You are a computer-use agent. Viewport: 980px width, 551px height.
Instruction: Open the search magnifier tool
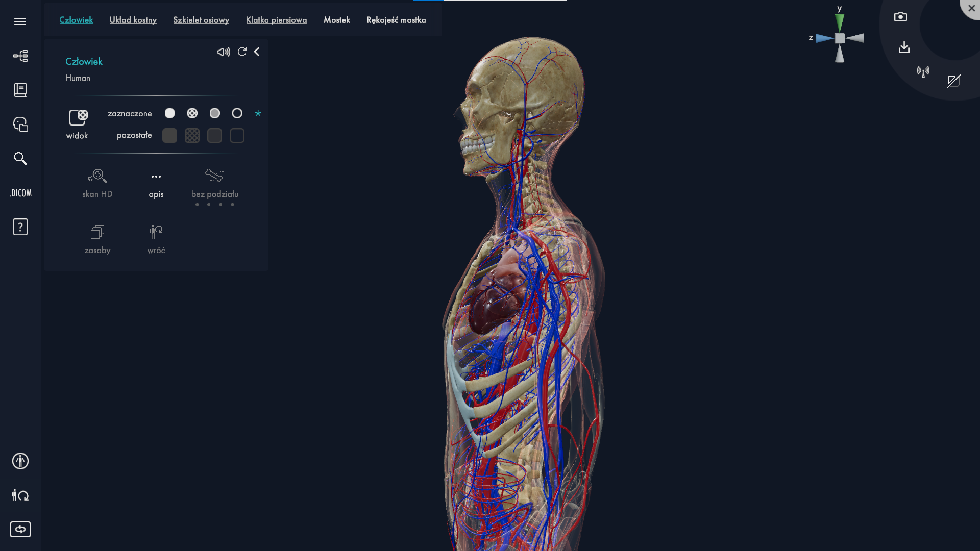point(20,158)
